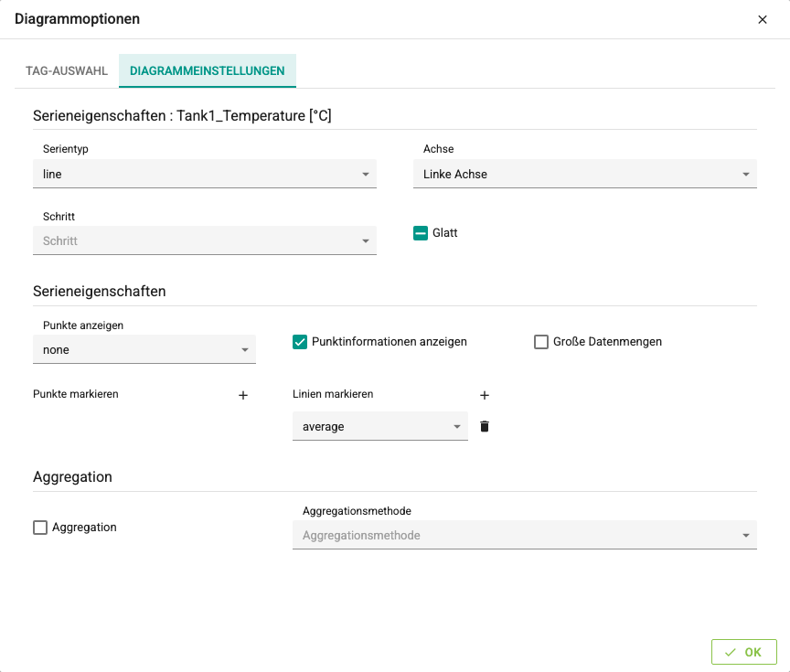Screen dimensions: 790x672
Task: Click the Diagrammoptionen dialog title
Action: pyautogui.click(x=77, y=19)
